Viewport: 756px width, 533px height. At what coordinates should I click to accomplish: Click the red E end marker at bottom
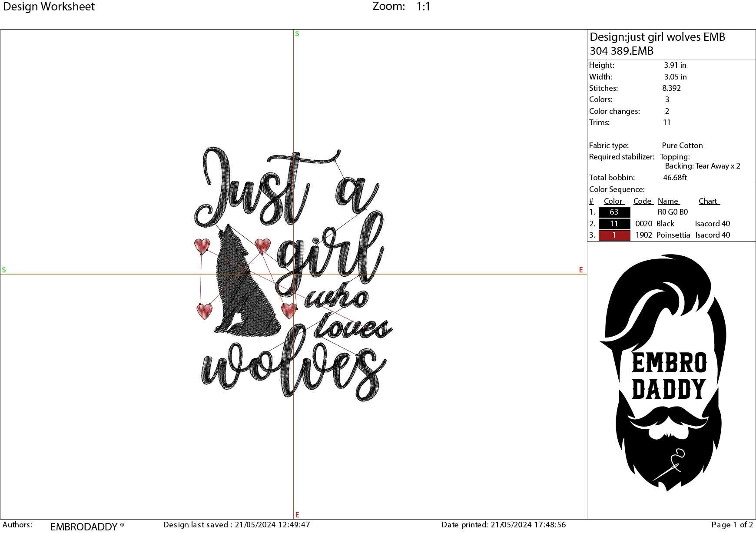pyautogui.click(x=297, y=514)
